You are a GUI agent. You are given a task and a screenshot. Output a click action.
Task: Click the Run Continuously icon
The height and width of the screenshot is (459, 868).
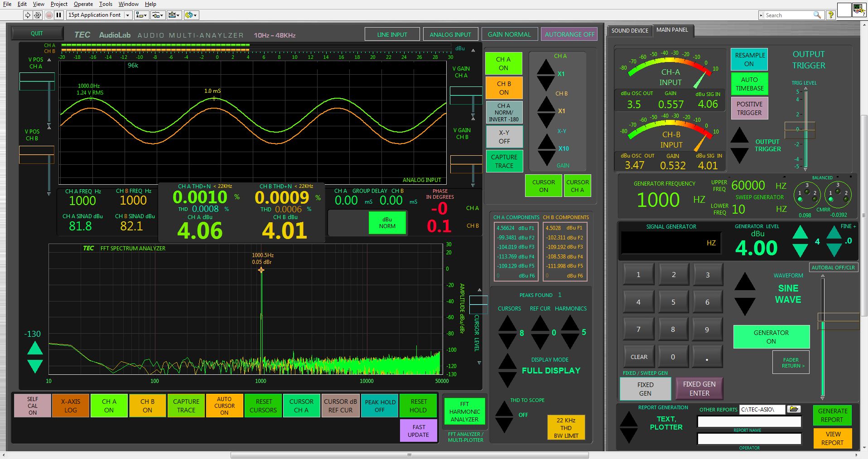click(37, 15)
